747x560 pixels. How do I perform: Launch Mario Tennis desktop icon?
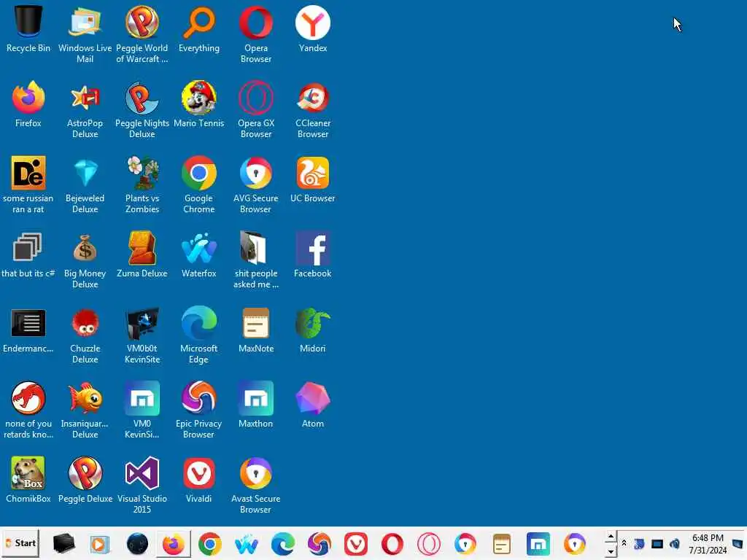(x=199, y=104)
